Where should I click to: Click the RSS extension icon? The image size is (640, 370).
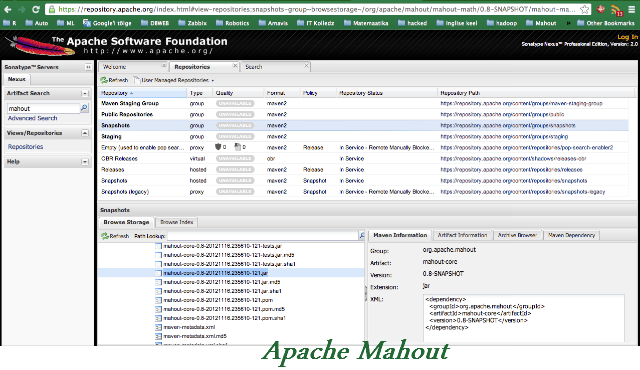point(617,10)
